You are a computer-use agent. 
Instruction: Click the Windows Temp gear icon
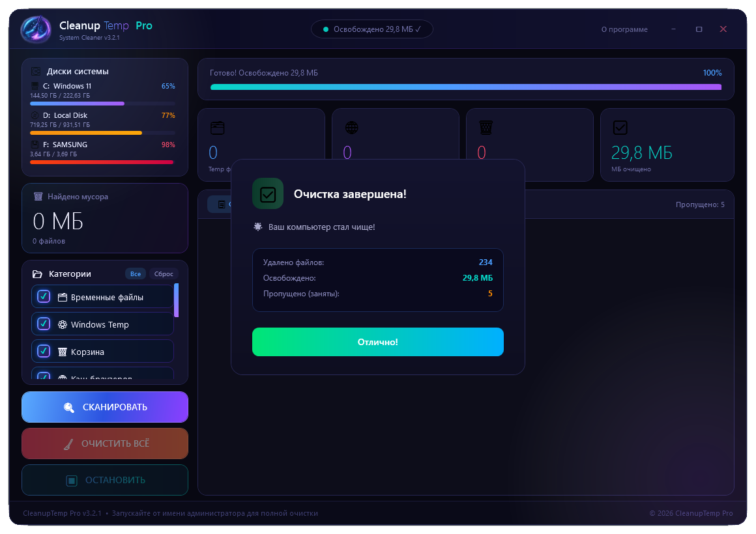coord(62,324)
